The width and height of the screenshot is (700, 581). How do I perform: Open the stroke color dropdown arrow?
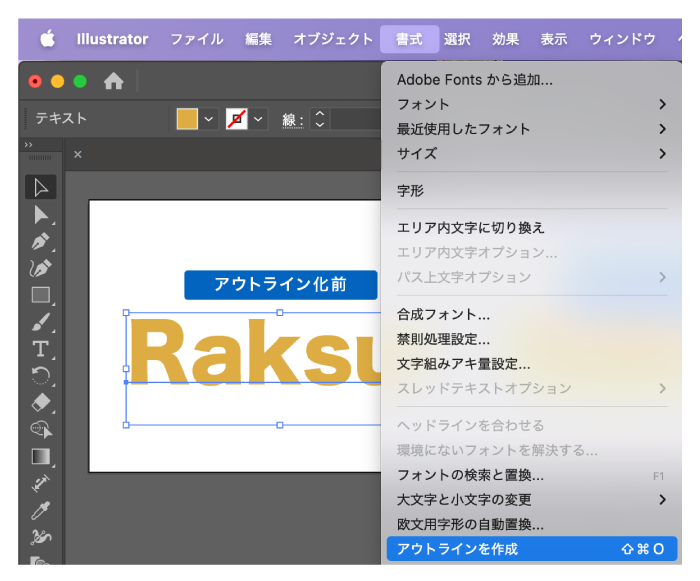coord(258,119)
